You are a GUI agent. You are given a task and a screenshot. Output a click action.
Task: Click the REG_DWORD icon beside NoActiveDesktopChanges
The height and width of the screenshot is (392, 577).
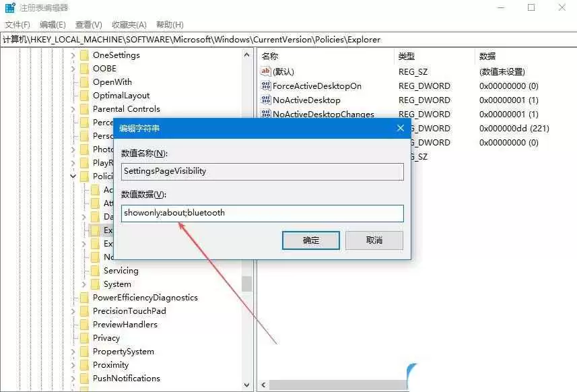click(265, 114)
